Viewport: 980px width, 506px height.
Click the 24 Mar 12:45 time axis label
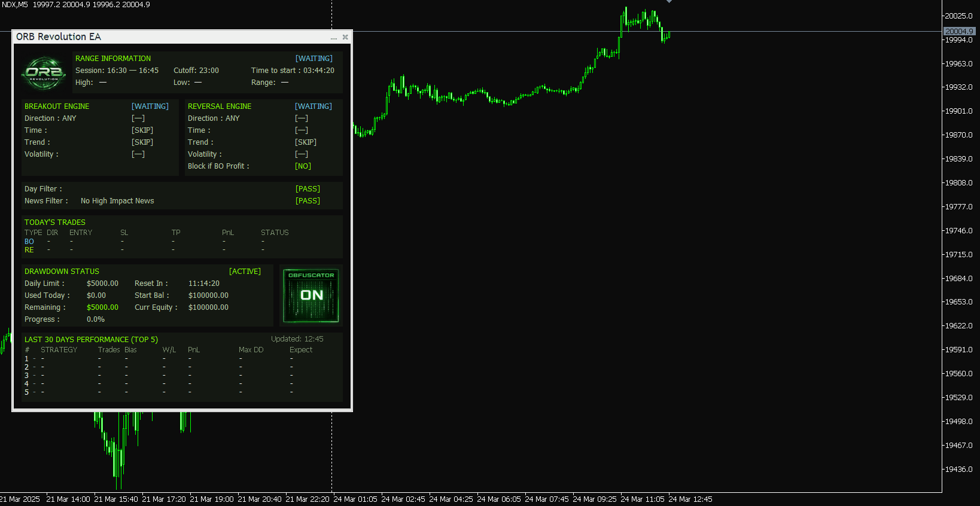[690, 499]
